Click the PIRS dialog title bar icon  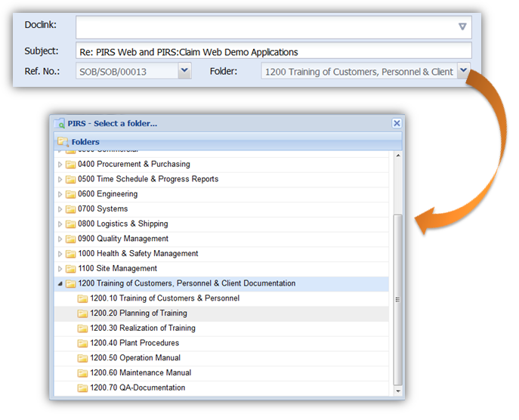pyautogui.click(x=60, y=123)
